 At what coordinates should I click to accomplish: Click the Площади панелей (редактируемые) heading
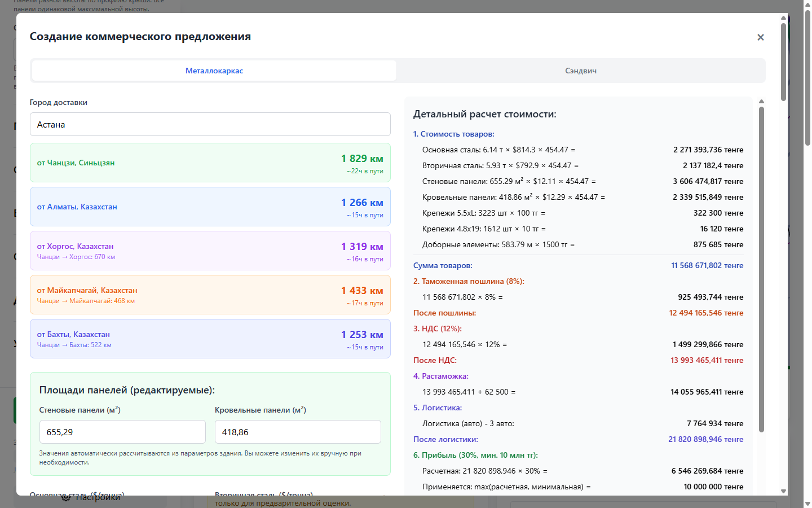(x=127, y=390)
